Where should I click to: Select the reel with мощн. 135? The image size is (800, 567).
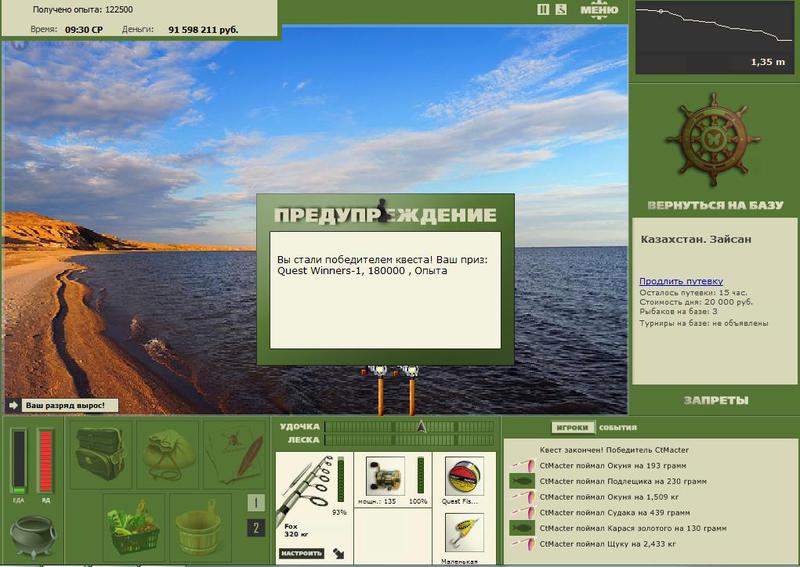[x=385, y=477]
